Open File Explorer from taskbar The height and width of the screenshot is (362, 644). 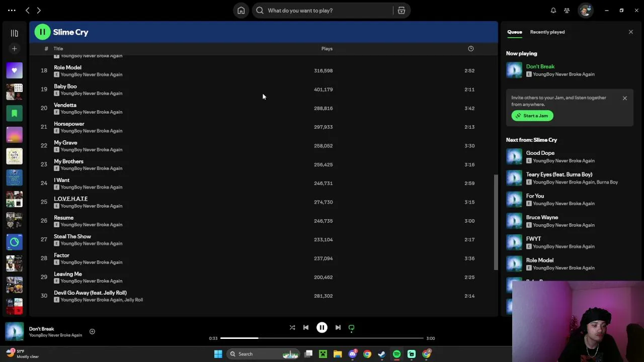point(338,354)
